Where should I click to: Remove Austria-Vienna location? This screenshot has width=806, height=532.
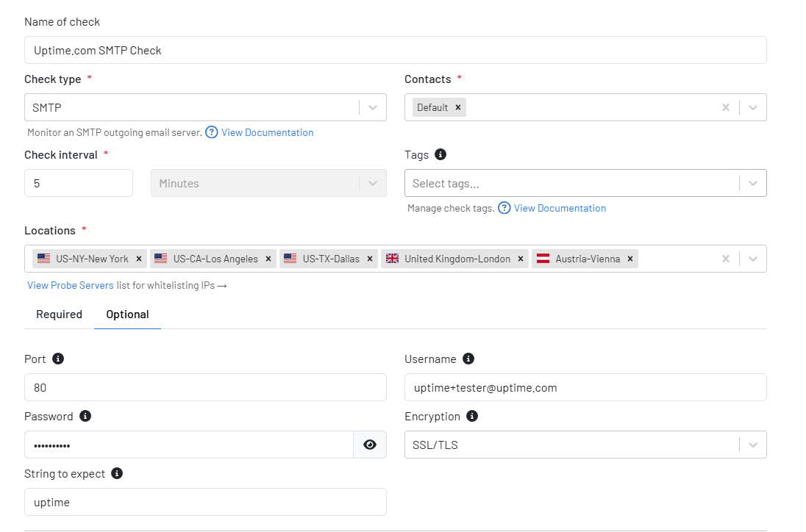pyautogui.click(x=630, y=259)
